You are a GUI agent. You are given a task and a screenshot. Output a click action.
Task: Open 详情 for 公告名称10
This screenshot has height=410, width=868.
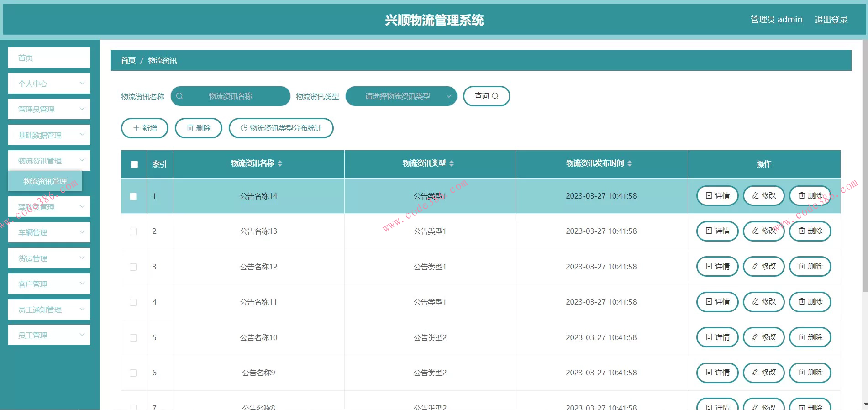pyautogui.click(x=717, y=337)
